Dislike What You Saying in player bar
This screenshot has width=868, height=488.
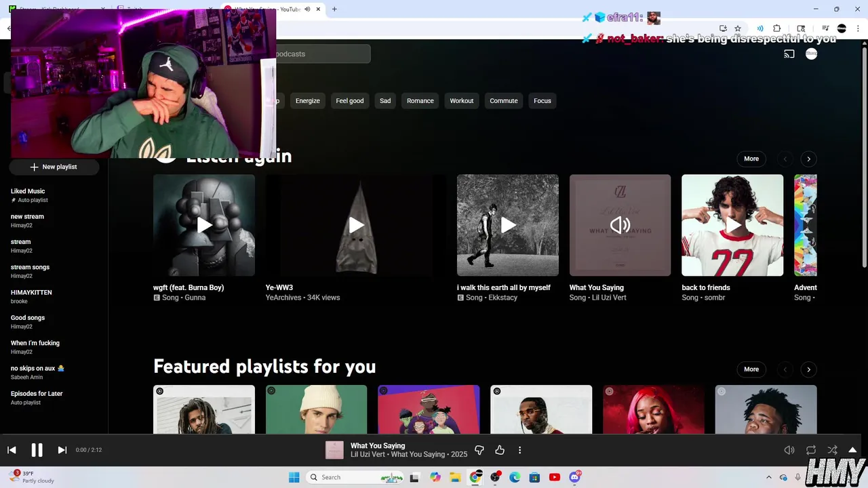[479, 450]
